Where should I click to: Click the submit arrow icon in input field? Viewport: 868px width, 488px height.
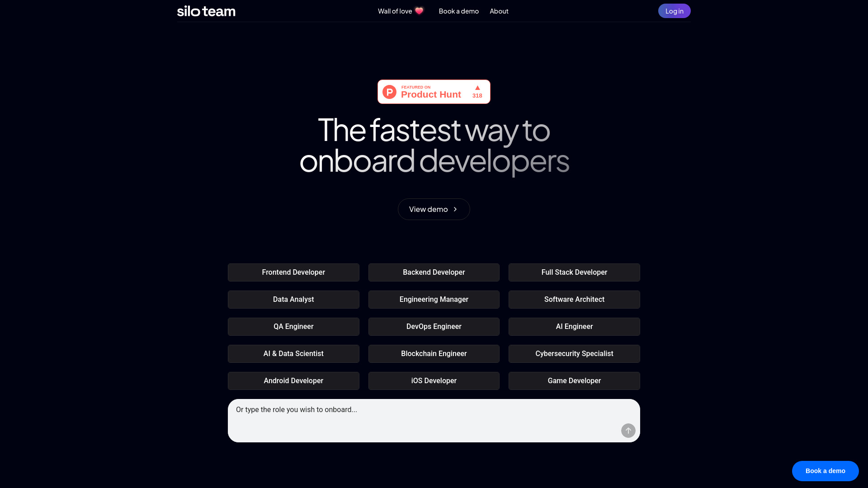click(x=628, y=430)
